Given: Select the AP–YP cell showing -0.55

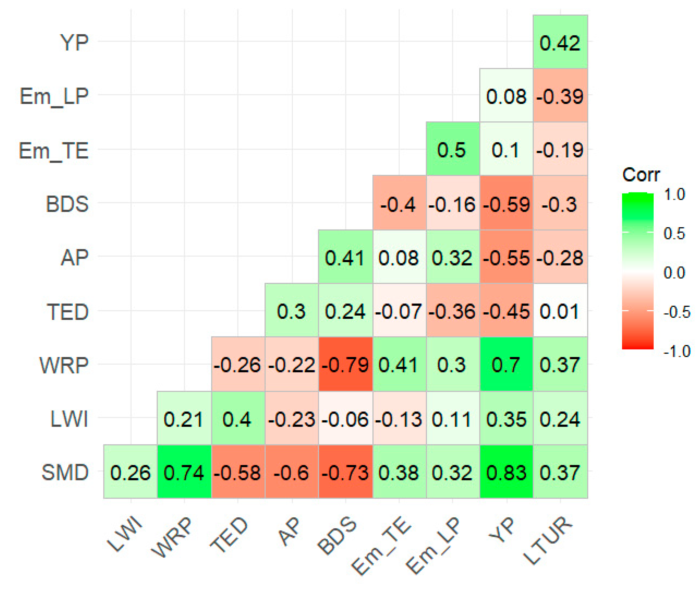Looking at the screenshot, I should pos(506,257).
